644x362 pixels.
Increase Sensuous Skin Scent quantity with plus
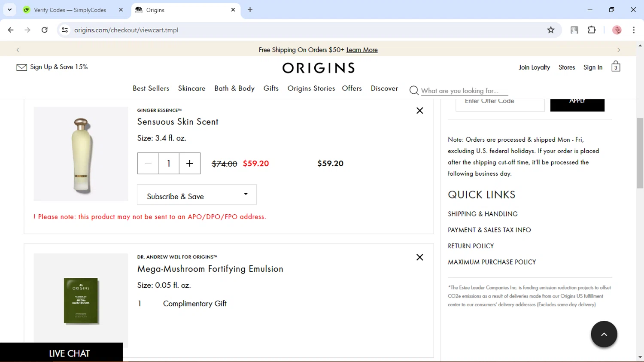pyautogui.click(x=190, y=163)
